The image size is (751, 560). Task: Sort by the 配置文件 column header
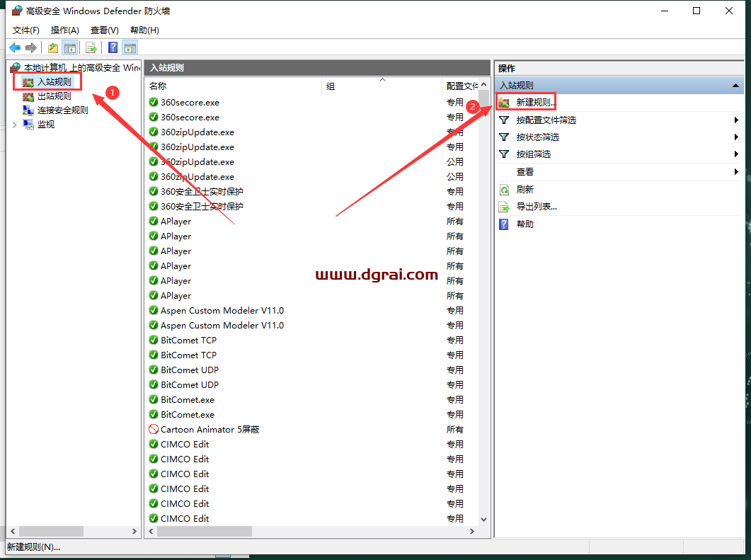(x=460, y=86)
